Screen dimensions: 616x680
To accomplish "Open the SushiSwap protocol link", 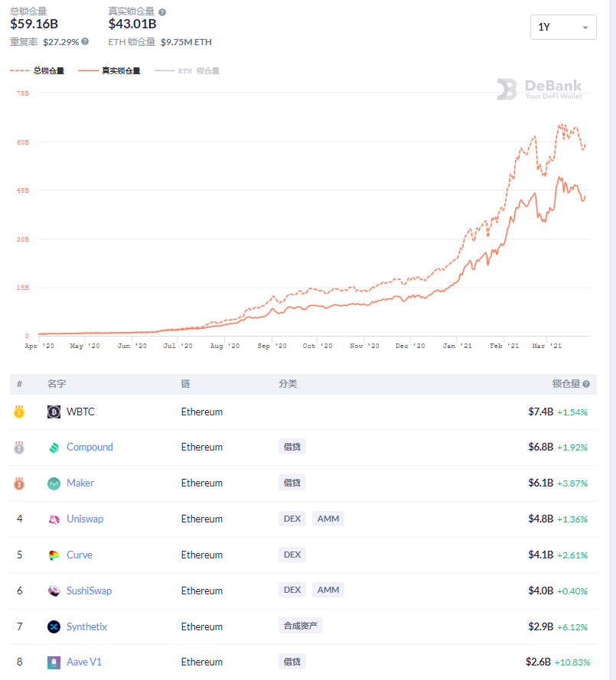I will point(89,591).
